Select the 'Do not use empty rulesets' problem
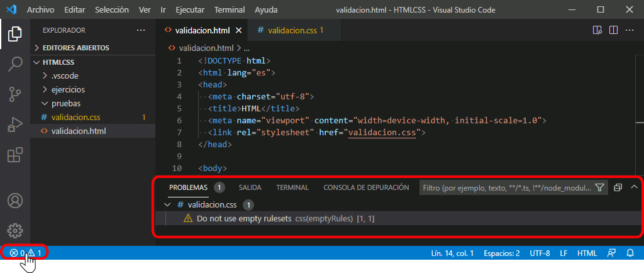This screenshot has width=644, height=273. coord(398,219)
